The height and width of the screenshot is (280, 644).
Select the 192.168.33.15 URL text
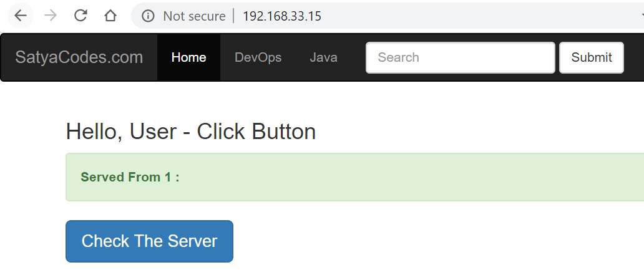[x=281, y=16]
